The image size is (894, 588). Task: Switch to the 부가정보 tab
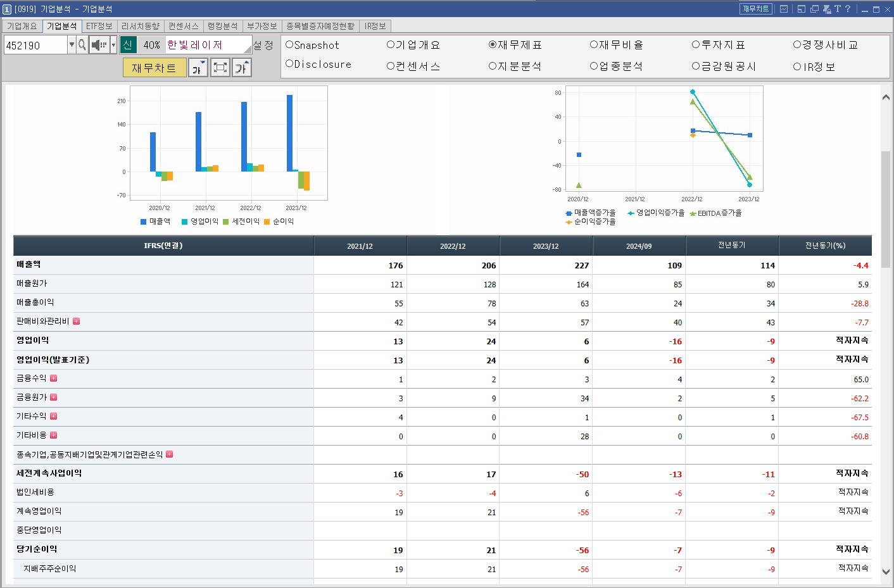(262, 26)
